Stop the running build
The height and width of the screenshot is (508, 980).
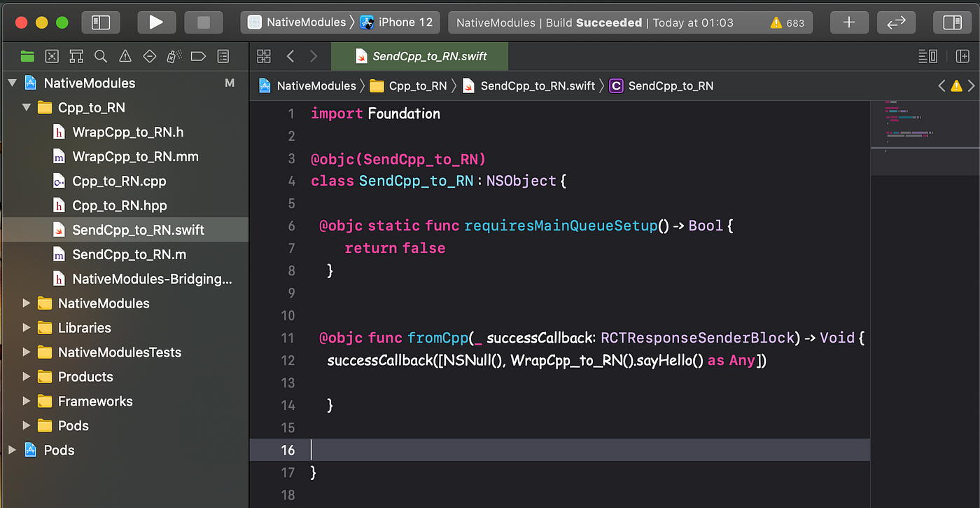coord(204,22)
